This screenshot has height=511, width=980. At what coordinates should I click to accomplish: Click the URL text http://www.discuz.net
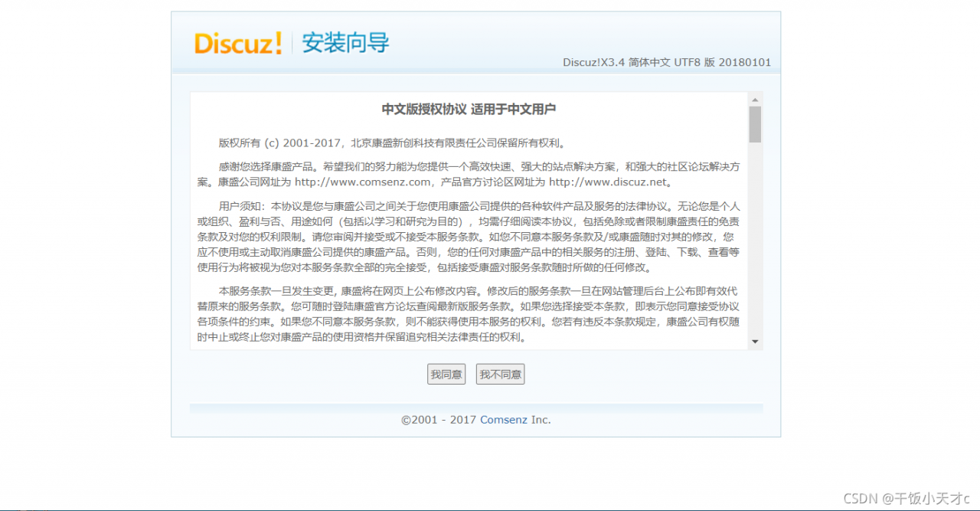(609, 182)
